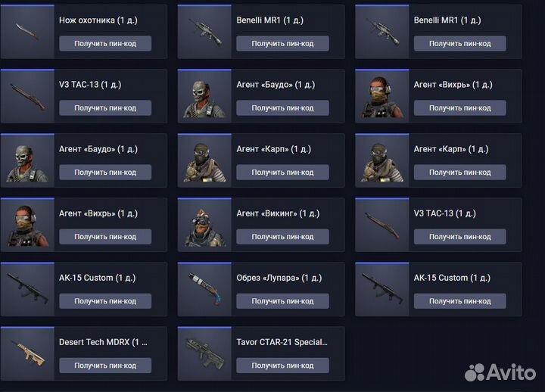Get pin code for left AK-15 Custom
545x392 pixels.
pos(105,301)
